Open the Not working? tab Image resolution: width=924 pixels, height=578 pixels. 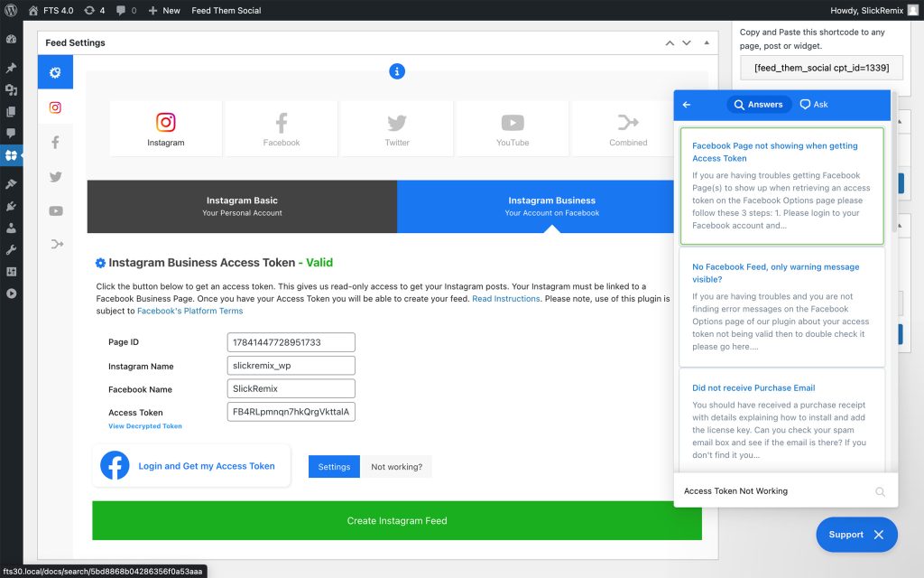click(397, 467)
